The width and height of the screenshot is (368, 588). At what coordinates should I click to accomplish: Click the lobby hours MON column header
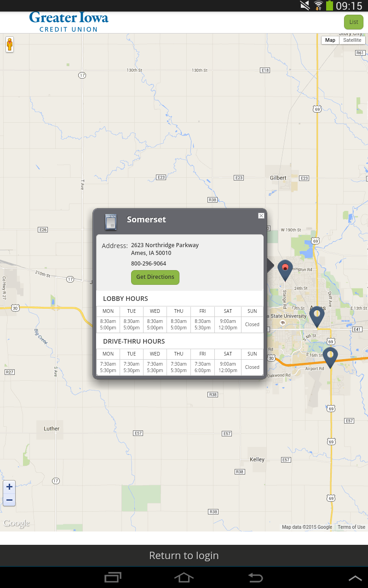tap(108, 311)
